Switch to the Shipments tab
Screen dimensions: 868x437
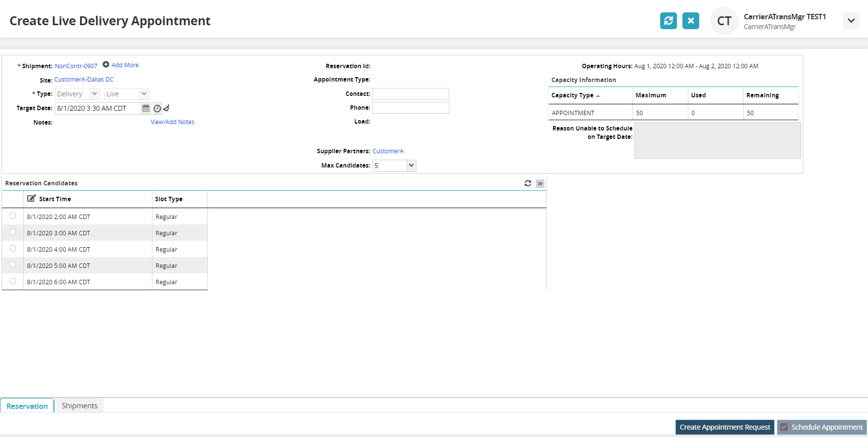[x=80, y=406]
